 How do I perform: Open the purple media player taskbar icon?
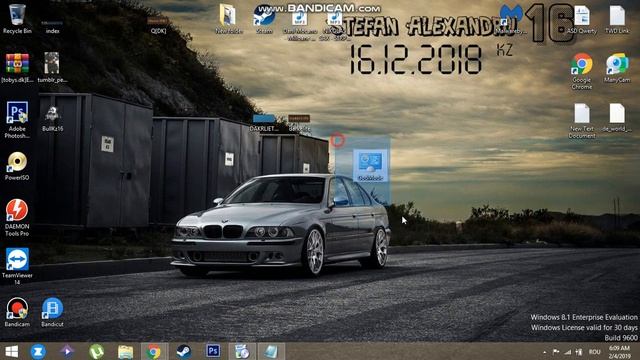(x=67, y=351)
